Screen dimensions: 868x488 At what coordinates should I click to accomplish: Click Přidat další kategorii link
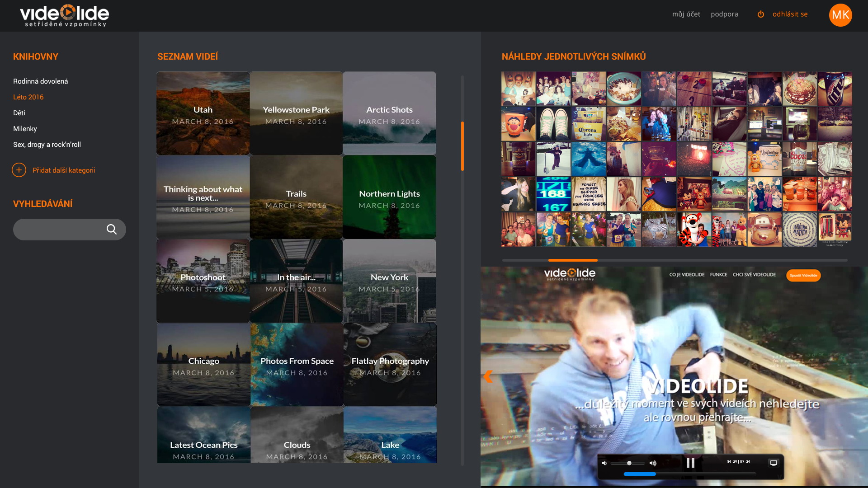[64, 170]
